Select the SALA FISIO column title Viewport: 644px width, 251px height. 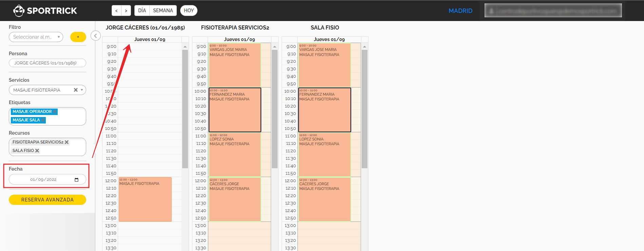point(325,28)
